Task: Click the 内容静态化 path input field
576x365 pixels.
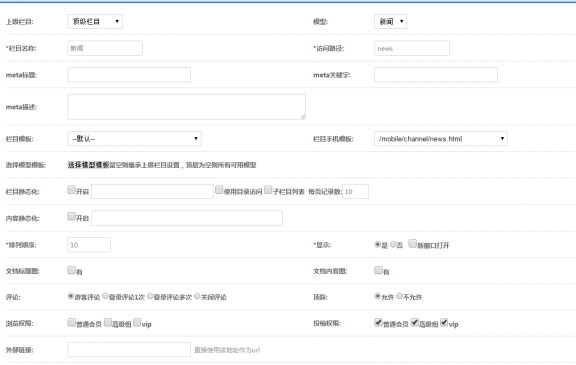Action: [x=187, y=218]
